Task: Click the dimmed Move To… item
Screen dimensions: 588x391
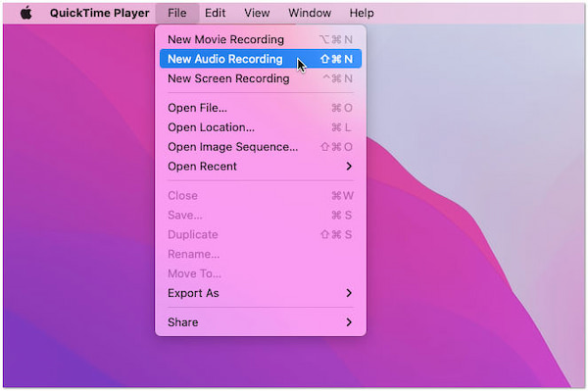Action: tap(261, 273)
